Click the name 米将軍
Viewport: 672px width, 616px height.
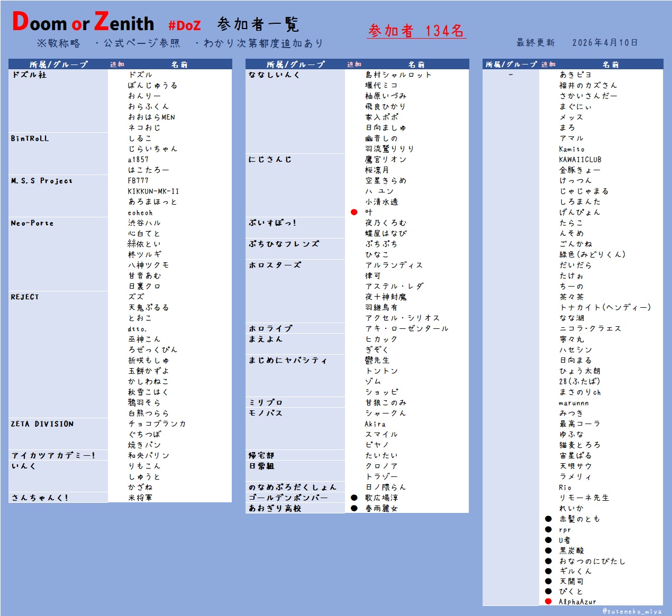click(x=140, y=498)
